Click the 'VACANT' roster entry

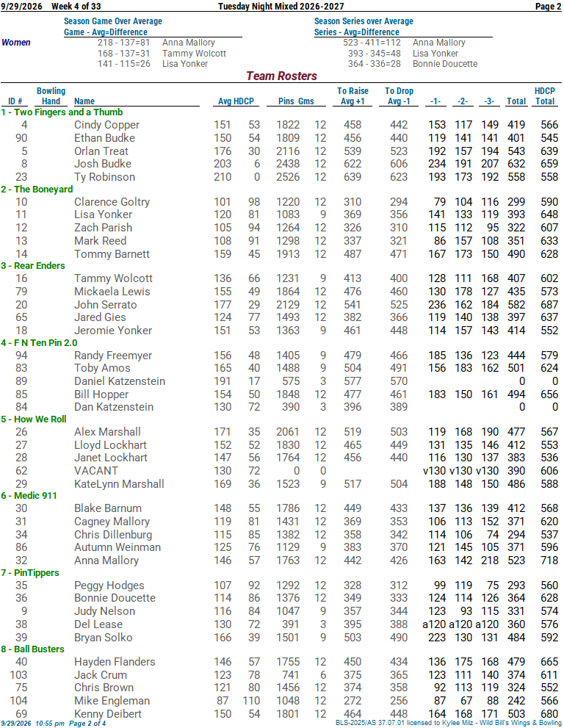coord(96,471)
